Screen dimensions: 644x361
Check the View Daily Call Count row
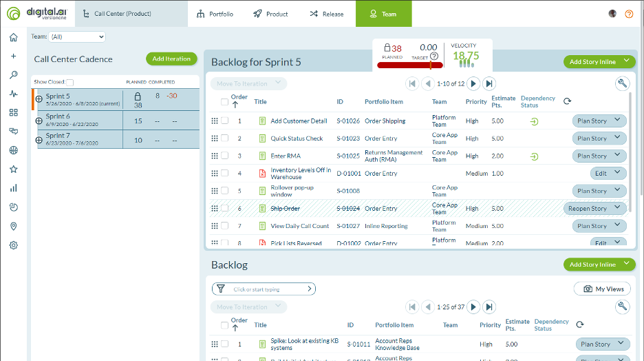coord(224,226)
